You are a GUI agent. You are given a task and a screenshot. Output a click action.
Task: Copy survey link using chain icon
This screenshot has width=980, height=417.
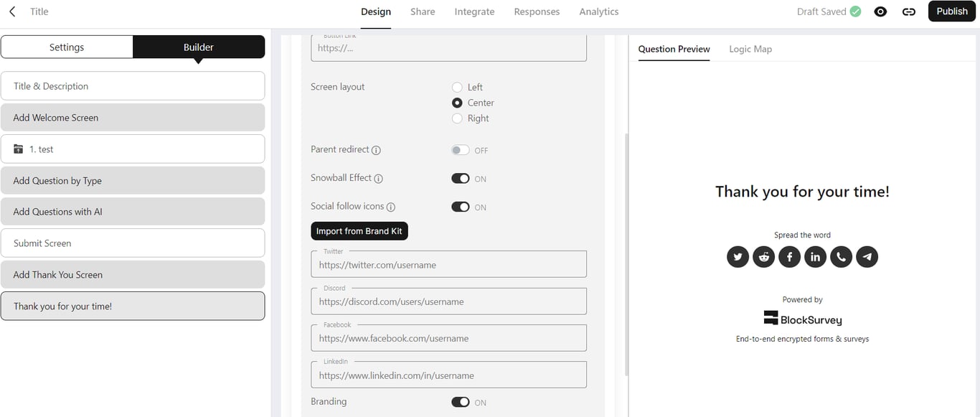pyautogui.click(x=908, y=11)
